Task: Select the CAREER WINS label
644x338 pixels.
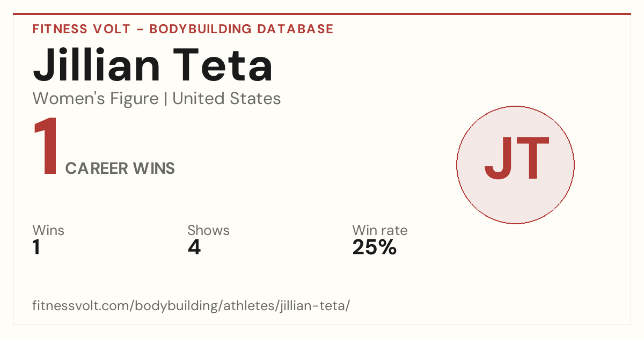Action: click(120, 168)
